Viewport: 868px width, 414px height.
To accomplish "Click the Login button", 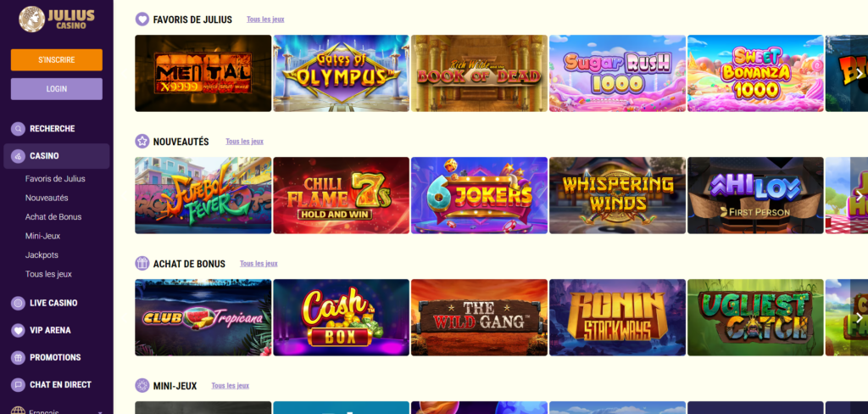I will tap(57, 89).
